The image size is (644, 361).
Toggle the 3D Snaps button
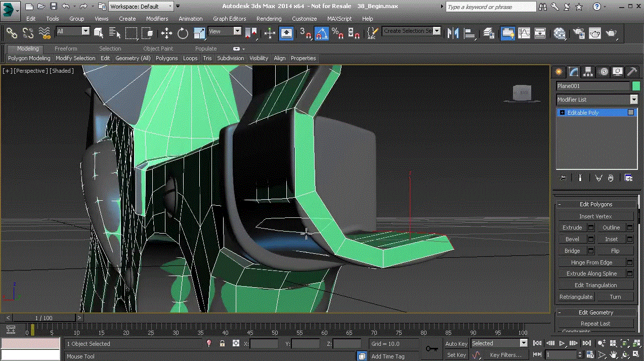(x=306, y=33)
